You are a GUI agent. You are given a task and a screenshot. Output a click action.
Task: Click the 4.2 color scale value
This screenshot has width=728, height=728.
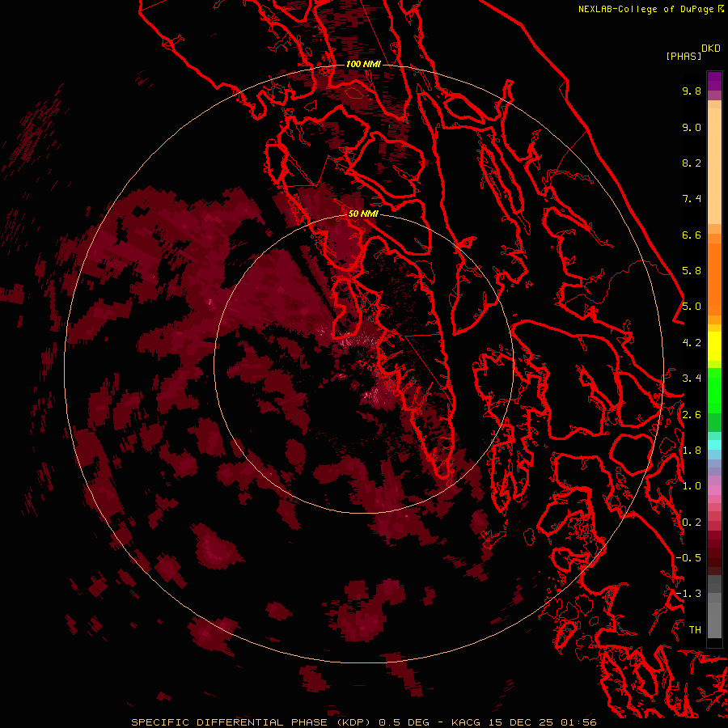click(x=692, y=343)
